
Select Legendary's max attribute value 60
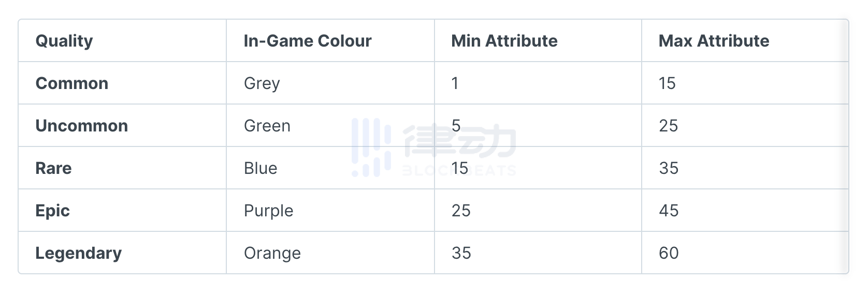669,253
